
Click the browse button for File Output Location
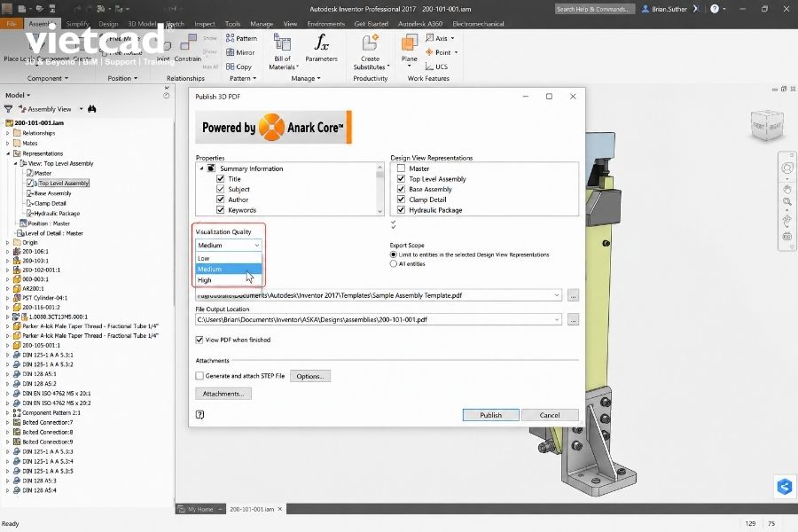[x=573, y=320]
